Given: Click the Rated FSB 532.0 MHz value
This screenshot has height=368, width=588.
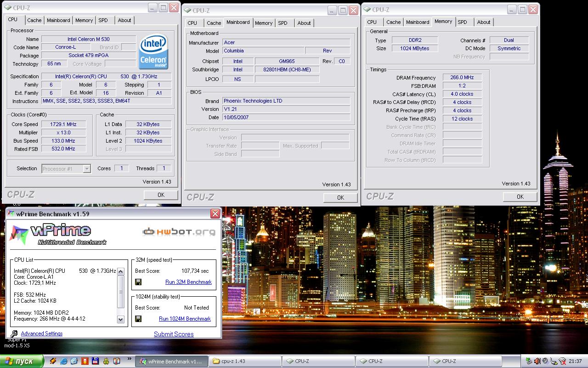Looking at the screenshot, I should (x=63, y=149).
